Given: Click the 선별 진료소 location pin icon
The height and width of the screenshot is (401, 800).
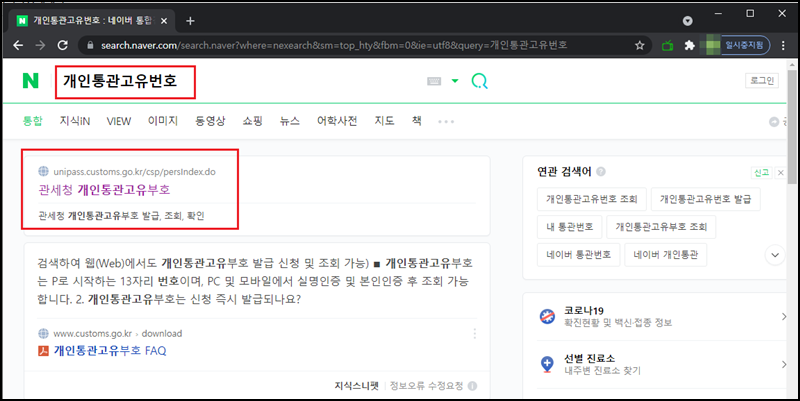Looking at the screenshot, I should 547,364.
